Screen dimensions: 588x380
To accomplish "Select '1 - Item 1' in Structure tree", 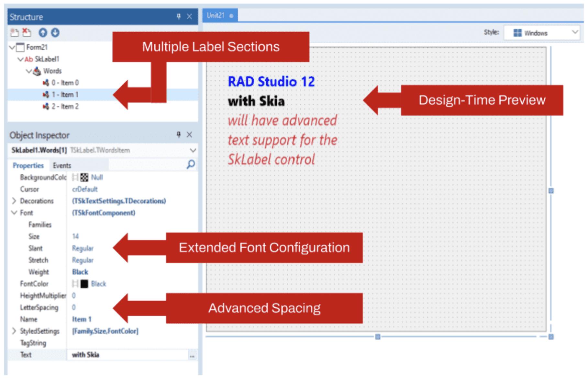I will point(65,95).
